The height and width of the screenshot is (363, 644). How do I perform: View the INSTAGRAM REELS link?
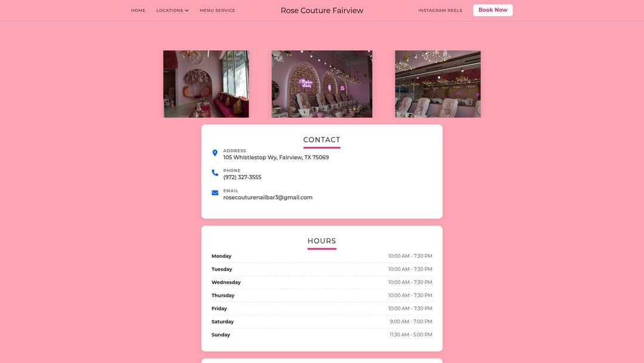click(440, 10)
